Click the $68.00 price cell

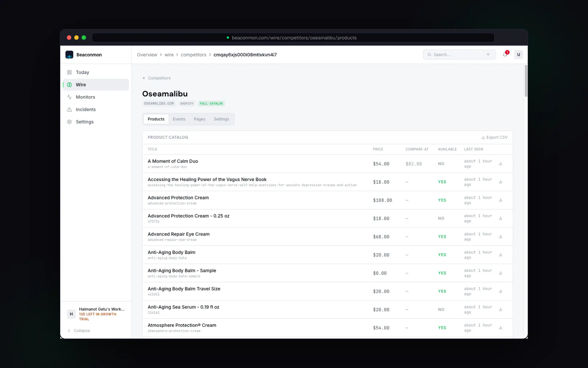click(x=381, y=237)
